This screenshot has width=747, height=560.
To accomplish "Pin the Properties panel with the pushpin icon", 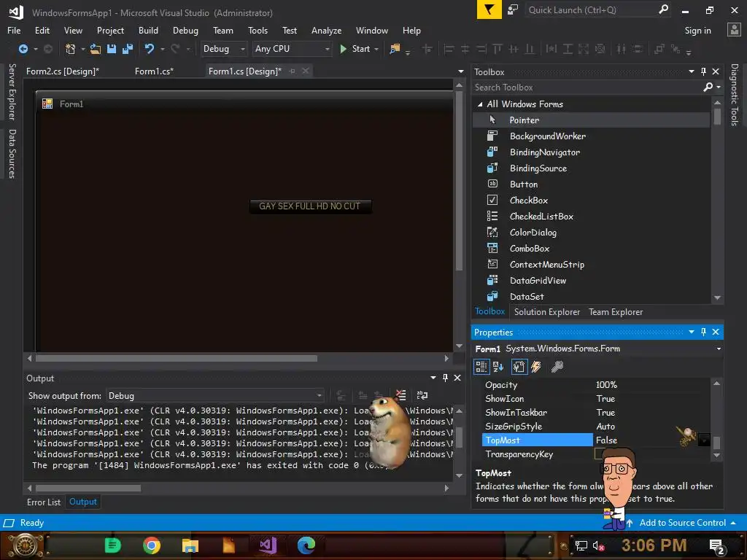I will (704, 332).
